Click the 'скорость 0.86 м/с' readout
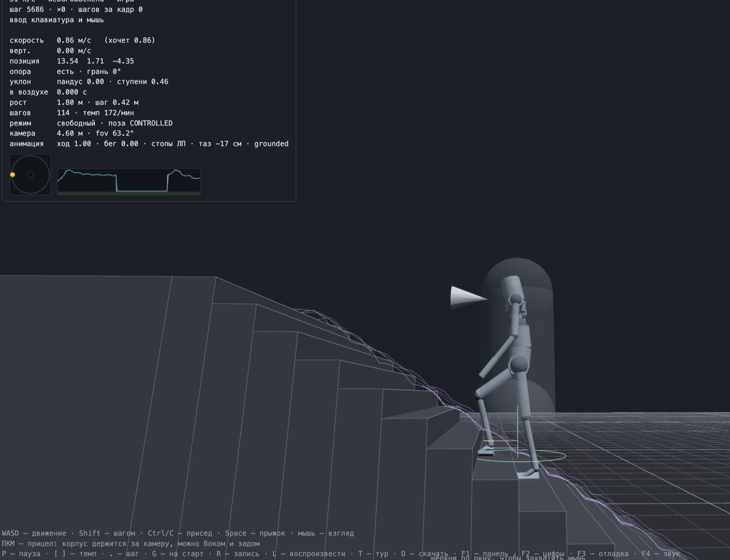This screenshot has height=560, width=730. pyautogui.click(x=82, y=40)
